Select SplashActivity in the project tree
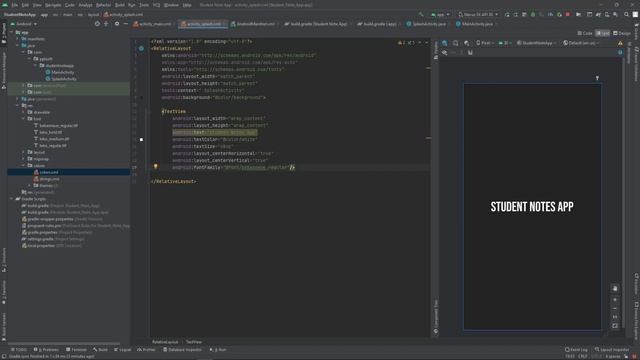 coord(64,79)
